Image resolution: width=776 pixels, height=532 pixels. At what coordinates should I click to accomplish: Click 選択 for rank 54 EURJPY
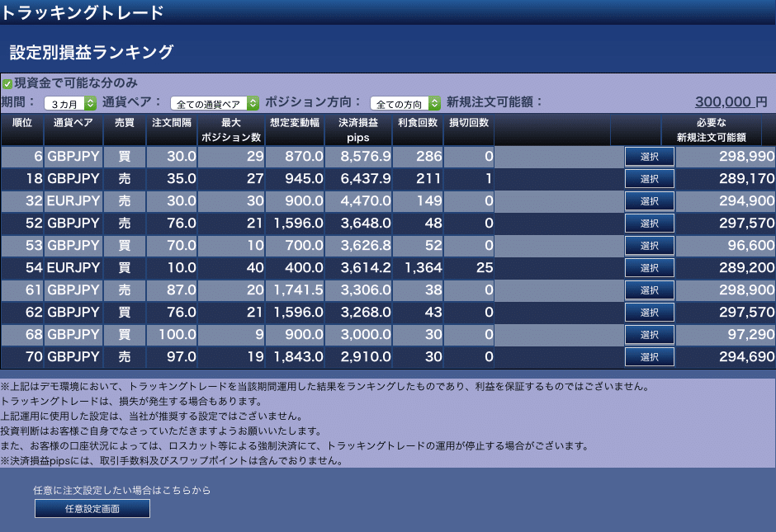(x=650, y=268)
